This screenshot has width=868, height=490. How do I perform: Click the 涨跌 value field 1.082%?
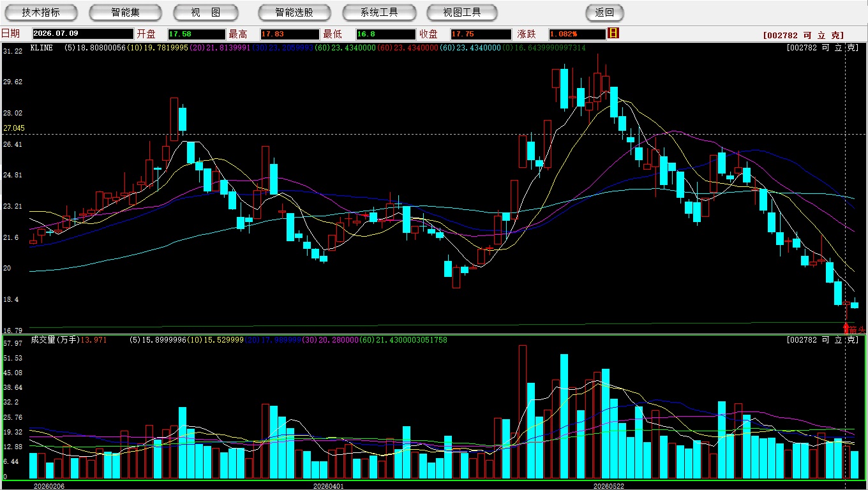click(x=576, y=34)
